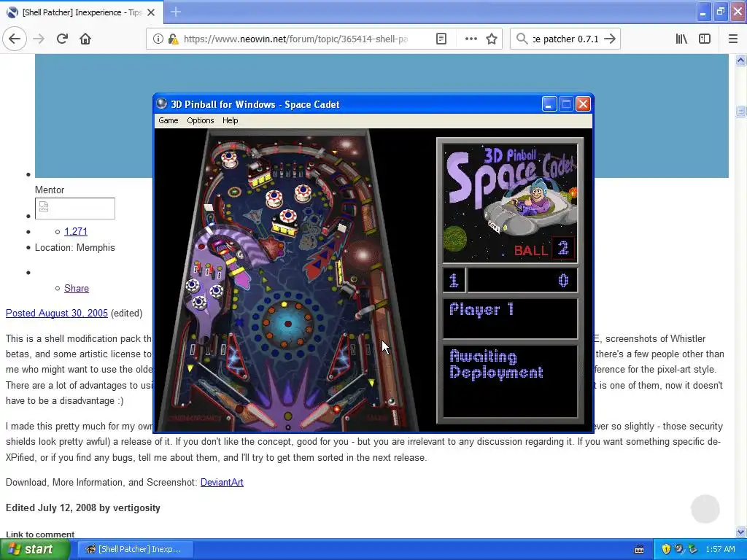
Task: Click the keyboard icon in the taskbar
Action: coord(639,550)
